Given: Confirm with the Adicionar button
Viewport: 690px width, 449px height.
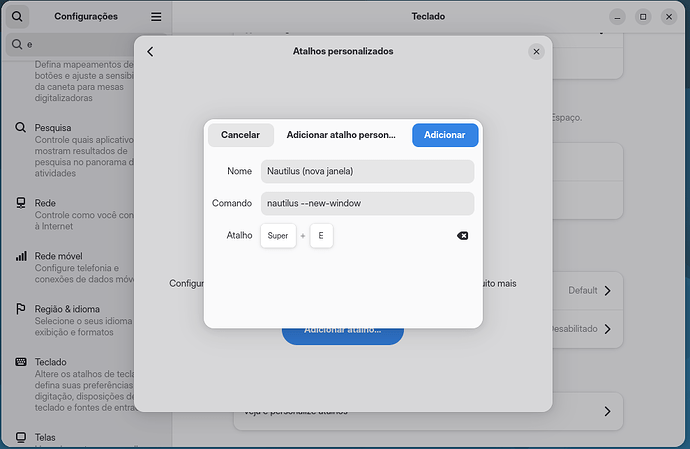Looking at the screenshot, I should point(445,135).
